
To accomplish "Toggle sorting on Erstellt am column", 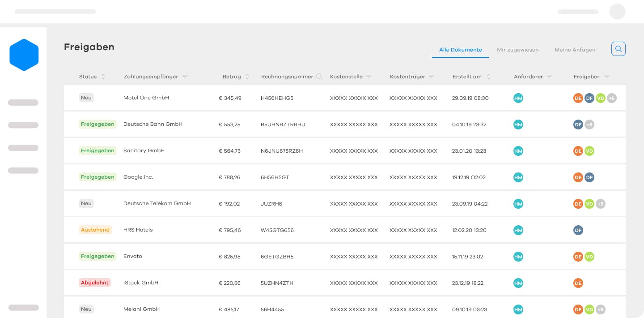I will (x=488, y=77).
